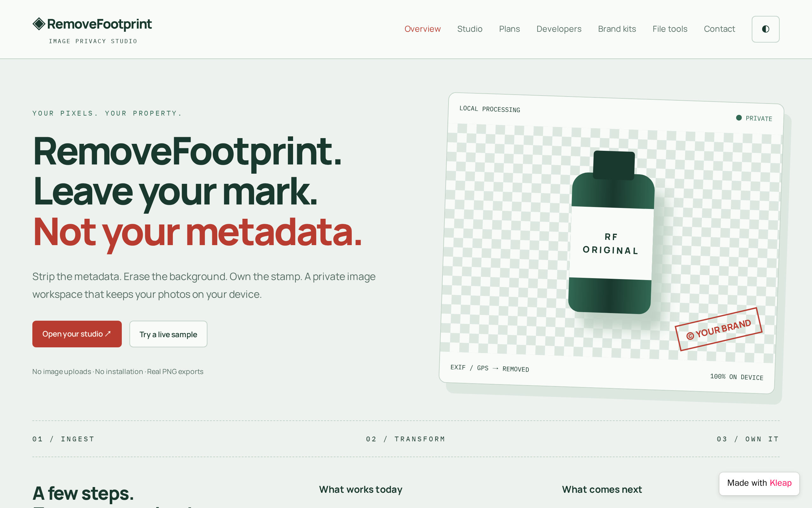Click YOUR PIXELS. YOUR PROPERTY. eyebrow text
812x508 pixels.
(107, 113)
